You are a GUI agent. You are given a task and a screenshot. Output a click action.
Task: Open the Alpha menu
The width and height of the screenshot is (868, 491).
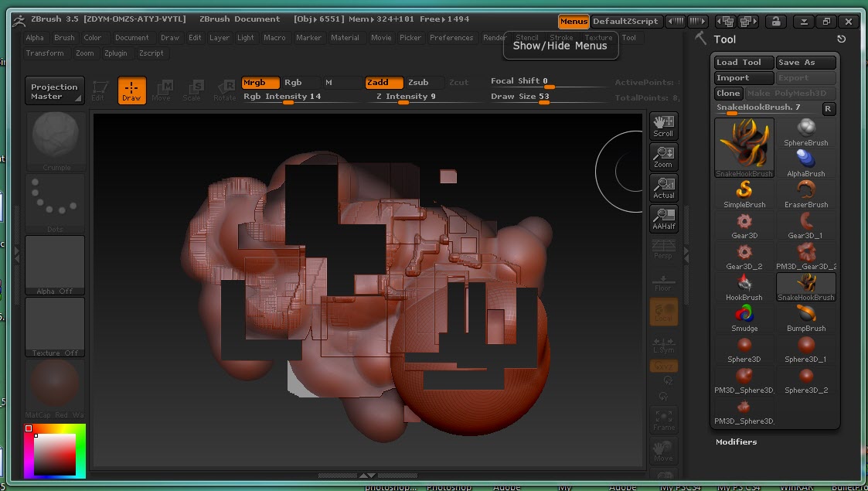35,38
